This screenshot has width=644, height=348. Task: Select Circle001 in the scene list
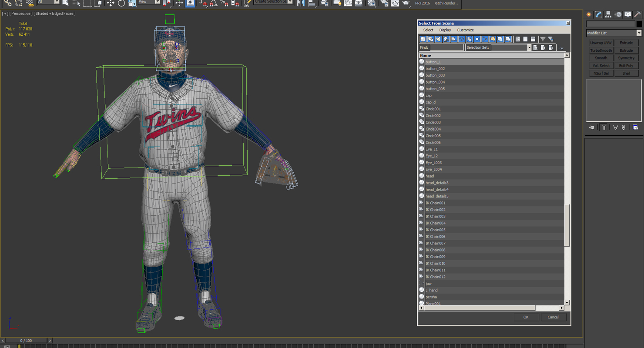coord(491,109)
